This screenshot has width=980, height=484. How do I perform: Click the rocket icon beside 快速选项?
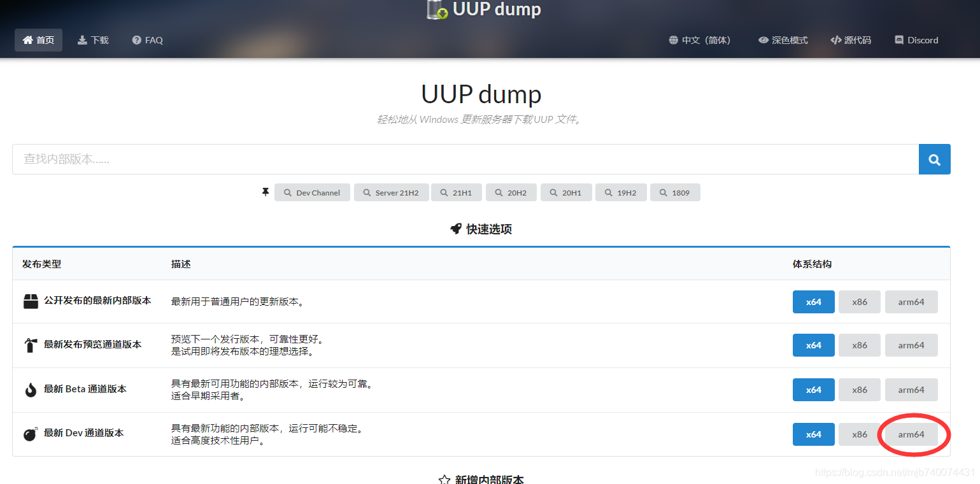click(x=456, y=229)
